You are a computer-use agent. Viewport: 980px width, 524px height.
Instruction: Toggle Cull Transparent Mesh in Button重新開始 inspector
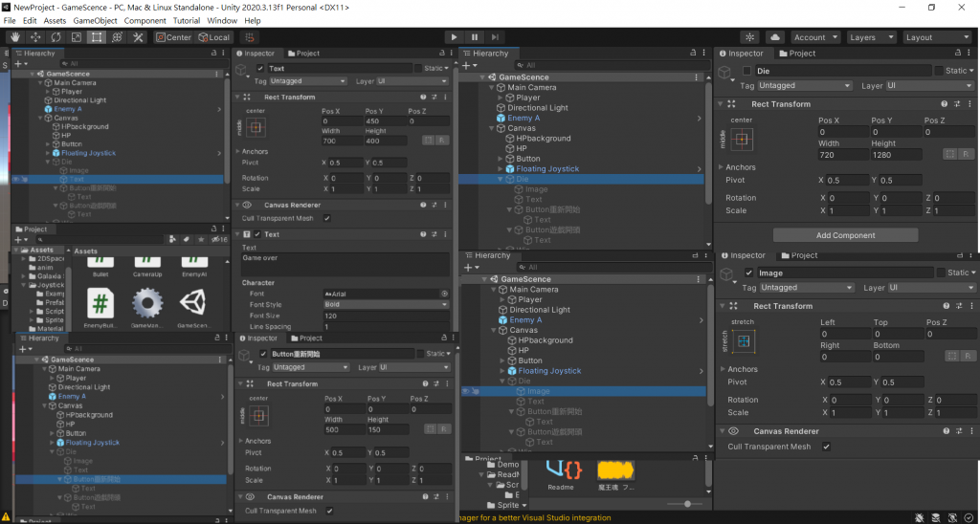329,511
